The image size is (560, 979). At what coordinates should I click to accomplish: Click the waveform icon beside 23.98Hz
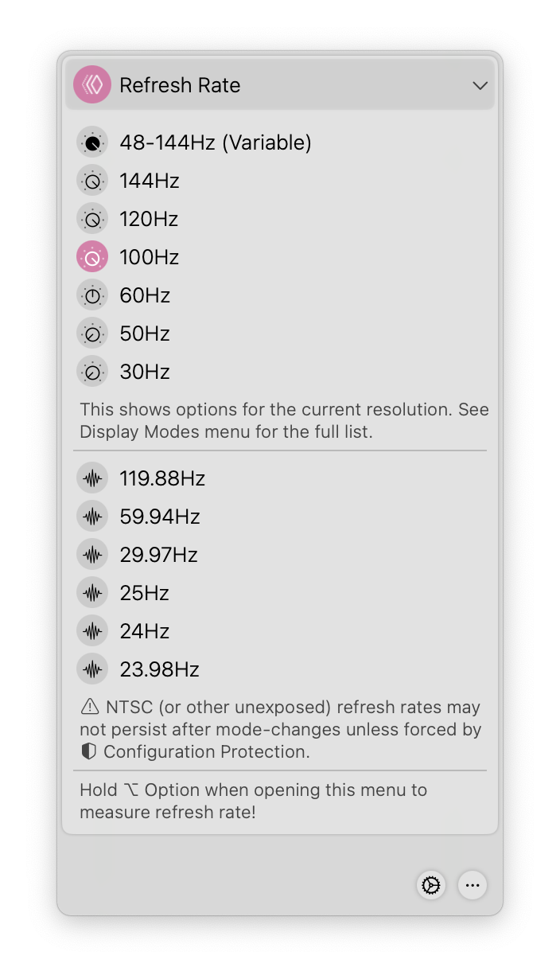tap(91, 669)
